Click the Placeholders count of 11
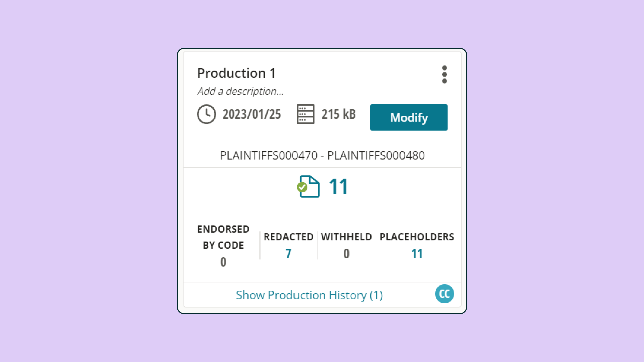This screenshot has width=644, height=362. (x=417, y=254)
